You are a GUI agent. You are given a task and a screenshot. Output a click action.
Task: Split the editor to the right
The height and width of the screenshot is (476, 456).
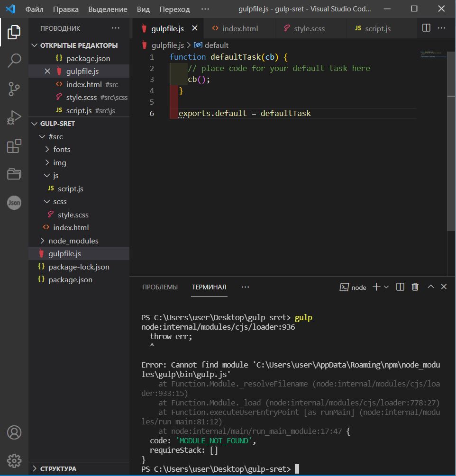pos(426,28)
